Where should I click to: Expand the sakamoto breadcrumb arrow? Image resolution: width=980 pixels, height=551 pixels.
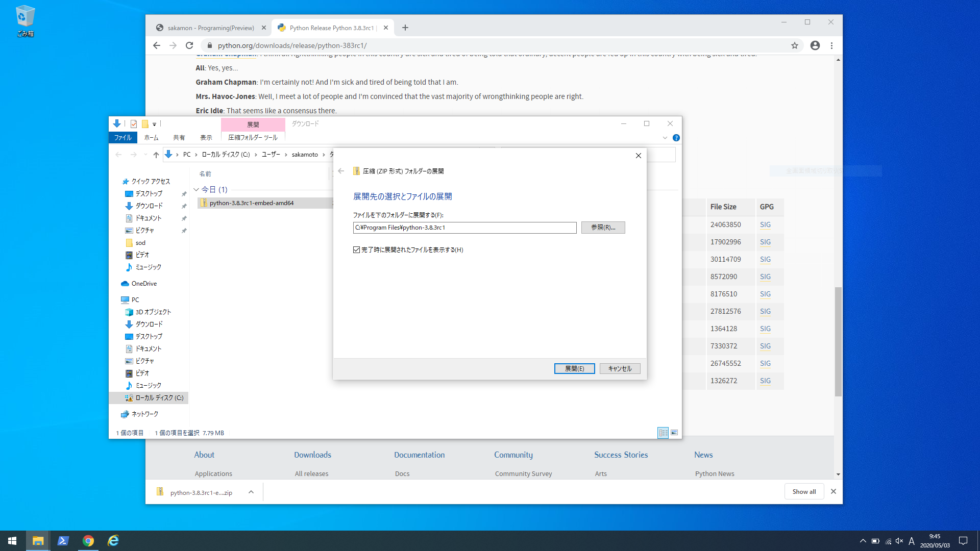(324, 155)
